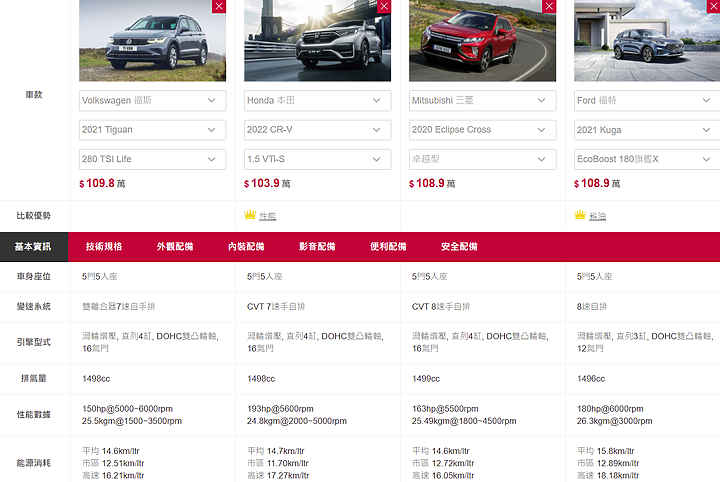This screenshot has height=482, width=720.
Task: Remove the Mitsubishi Eclipse Cross from comparison
Action: coord(549,6)
